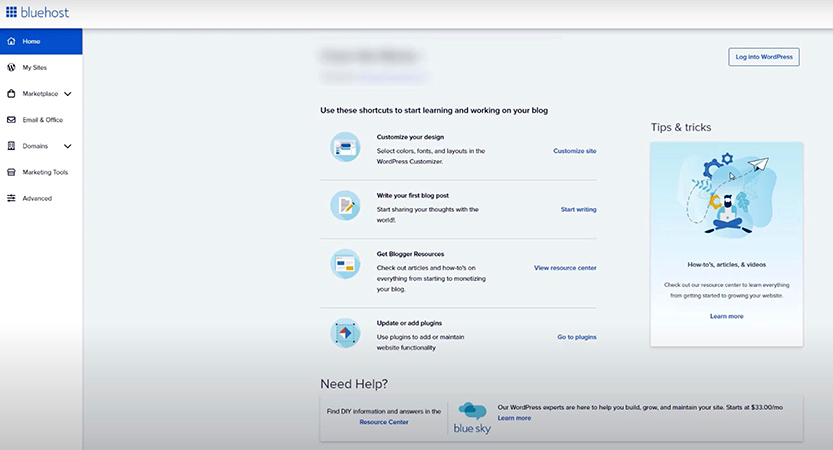Open View resource center link

[x=565, y=268]
